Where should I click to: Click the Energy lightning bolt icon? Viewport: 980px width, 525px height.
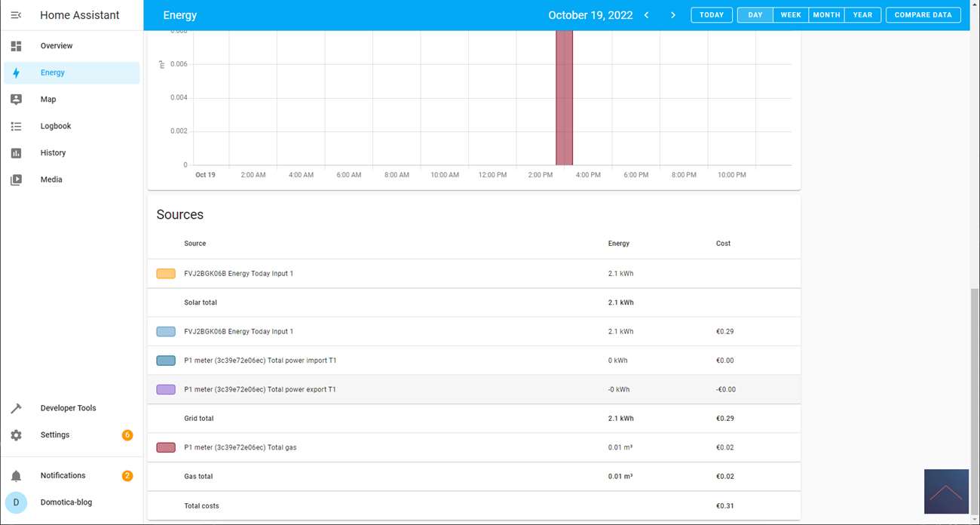point(16,73)
